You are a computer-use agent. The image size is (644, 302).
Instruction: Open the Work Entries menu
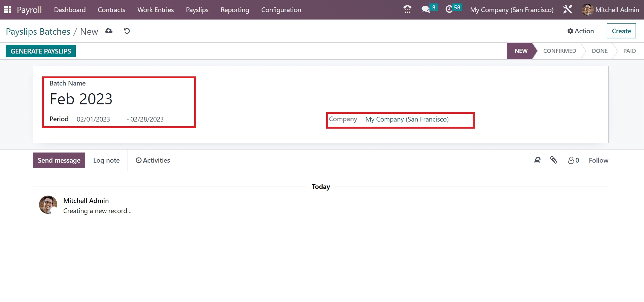click(156, 10)
